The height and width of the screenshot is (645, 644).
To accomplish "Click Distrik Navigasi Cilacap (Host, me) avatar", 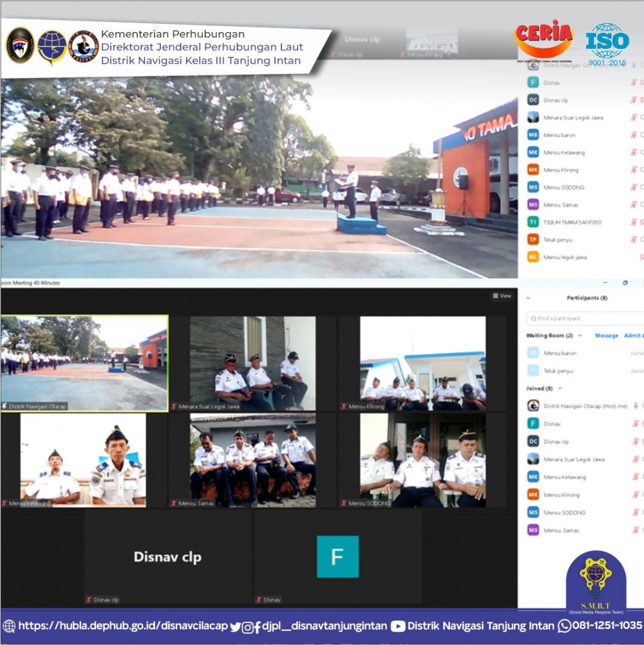I will pyautogui.click(x=533, y=406).
